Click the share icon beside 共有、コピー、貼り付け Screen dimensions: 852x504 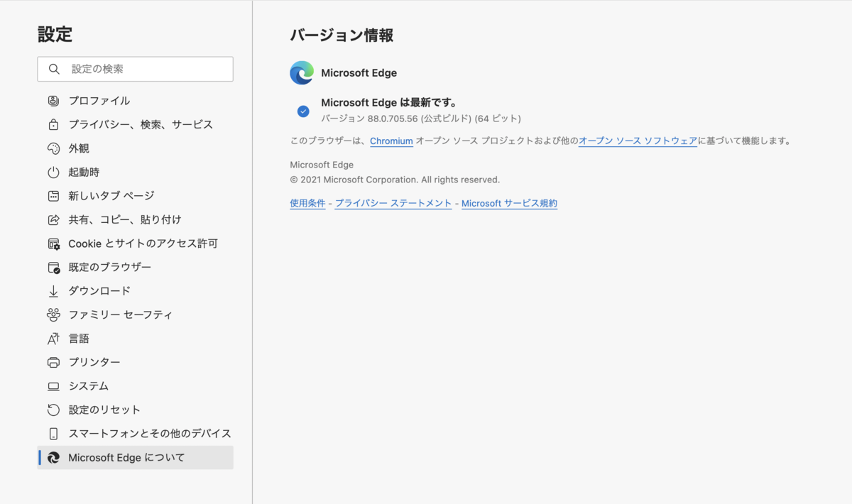coord(53,219)
